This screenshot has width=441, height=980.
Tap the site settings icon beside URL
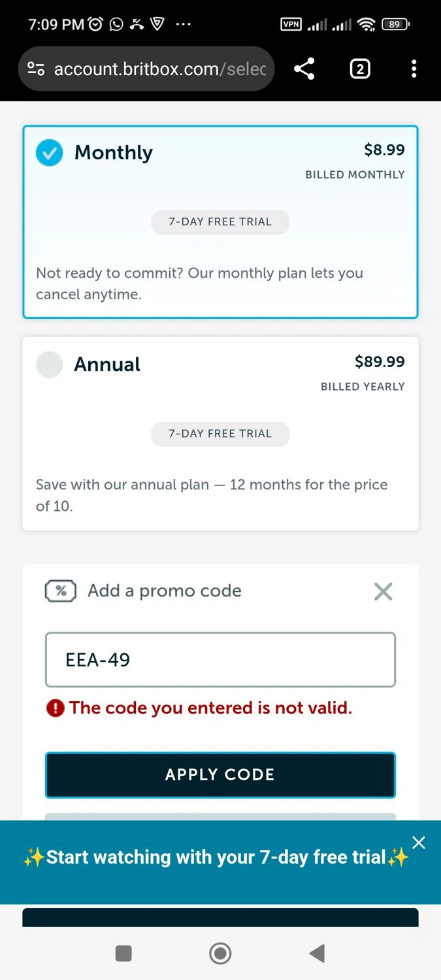[36, 69]
